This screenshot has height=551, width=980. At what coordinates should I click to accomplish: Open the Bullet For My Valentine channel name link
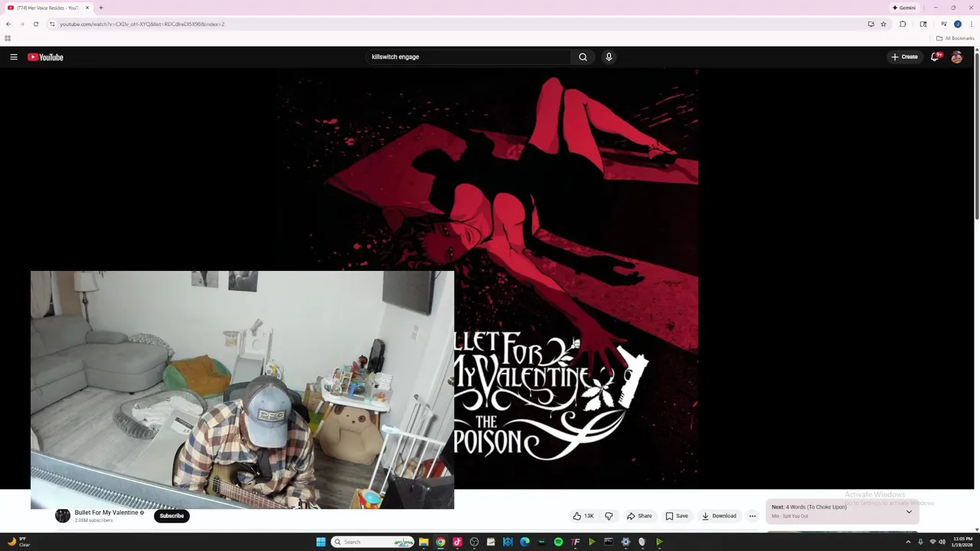click(x=106, y=513)
